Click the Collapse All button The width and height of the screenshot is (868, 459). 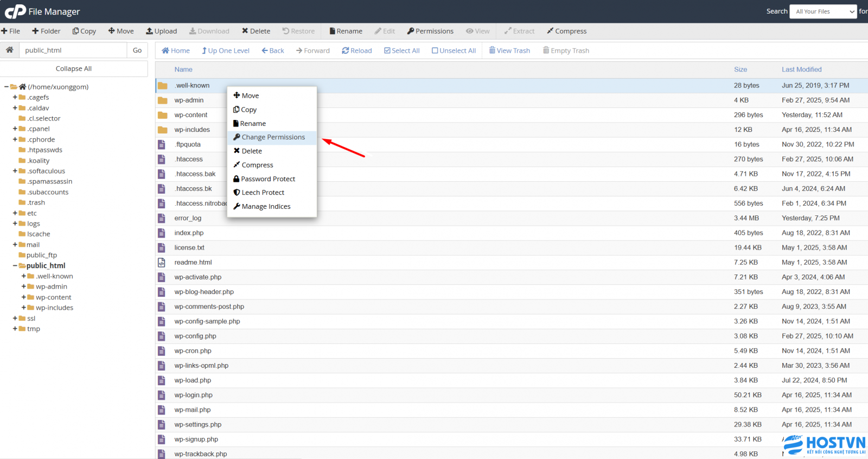74,68
